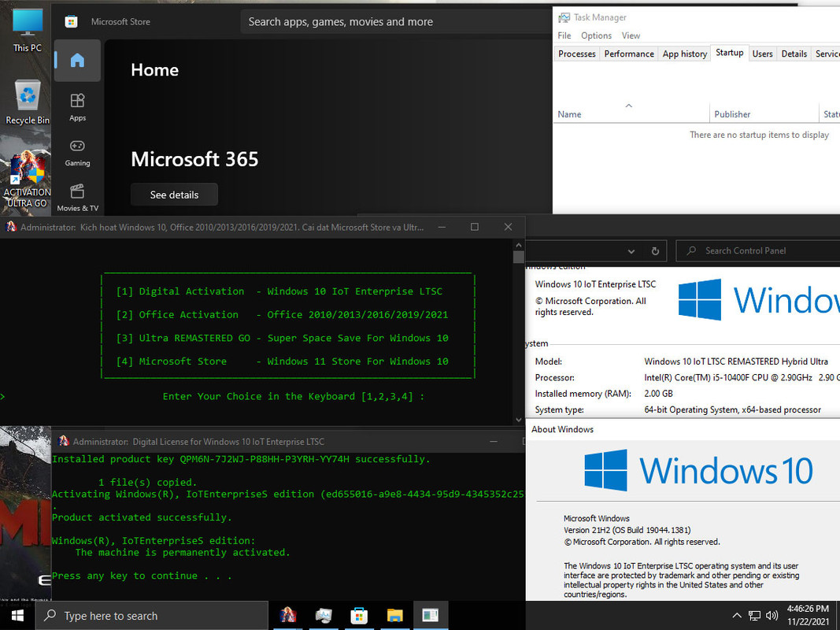
Task: Open the winver window icon on taskbar
Action: [430, 616]
